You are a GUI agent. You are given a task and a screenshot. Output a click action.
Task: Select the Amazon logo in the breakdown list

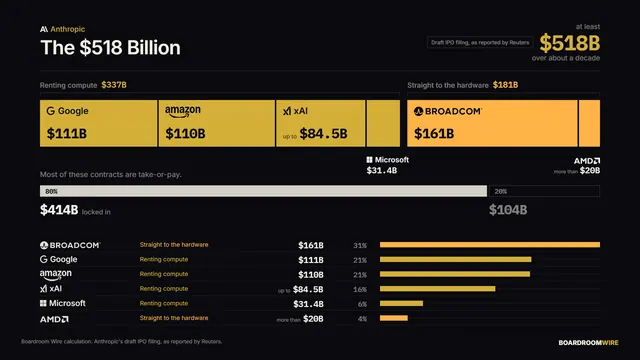pyautogui.click(x=56, y=274)
